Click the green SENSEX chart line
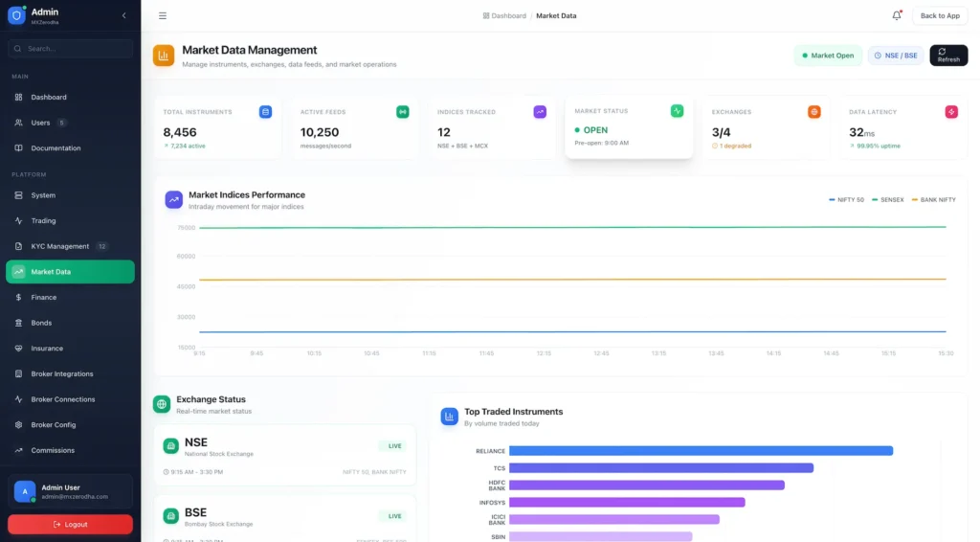The image size is (980, 542). click(x=572, y=227)
